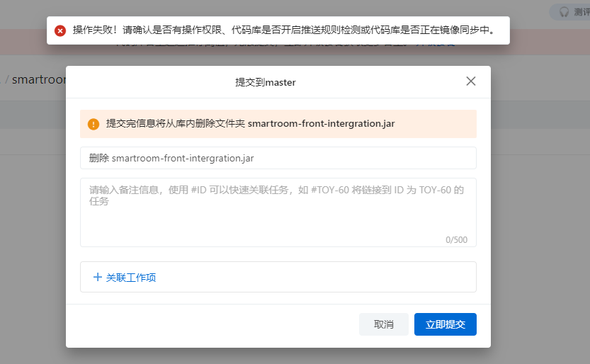This screenshot has height=364, width=590.
Task: Focus the commit title field 删除 smartroom-front-intergration.jar
Action: coord(278,158)
